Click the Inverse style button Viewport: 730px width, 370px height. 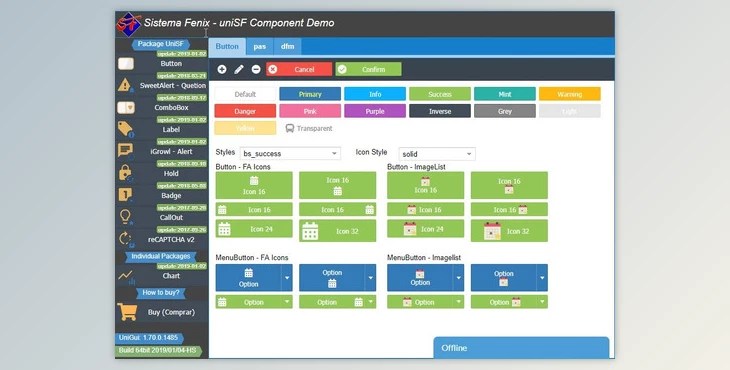pyautogui.click(x=440, y=111)
